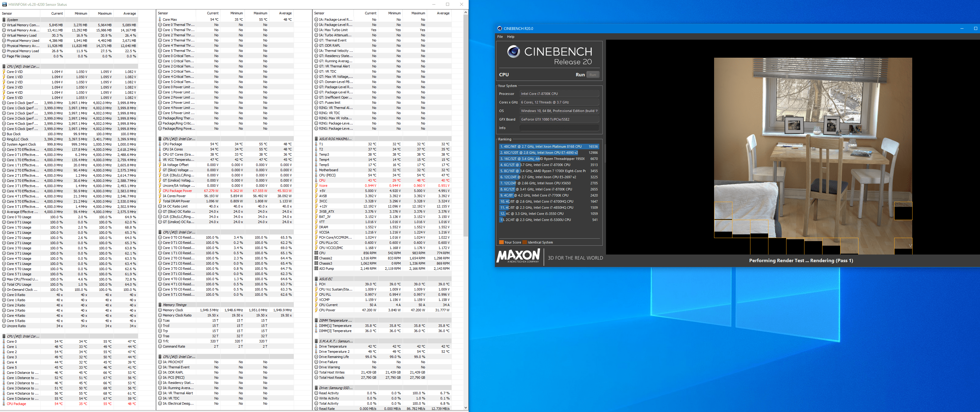This screenshot has height=412, width=980.
Task: Open the File menu in Cinebench
Action: 500,37
